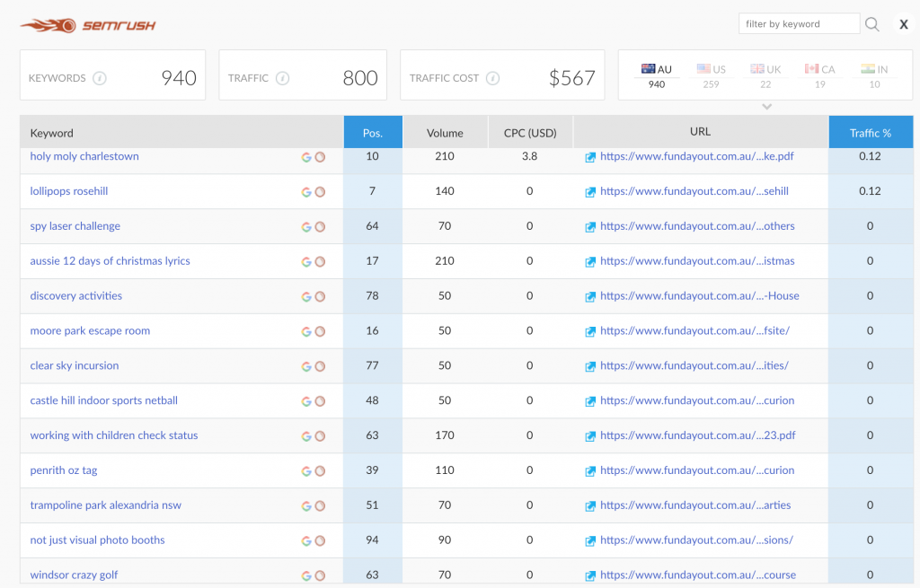
Task: Click SEMrush circle icon for holy moly charlestown
Action: click(x=320, y=157)
